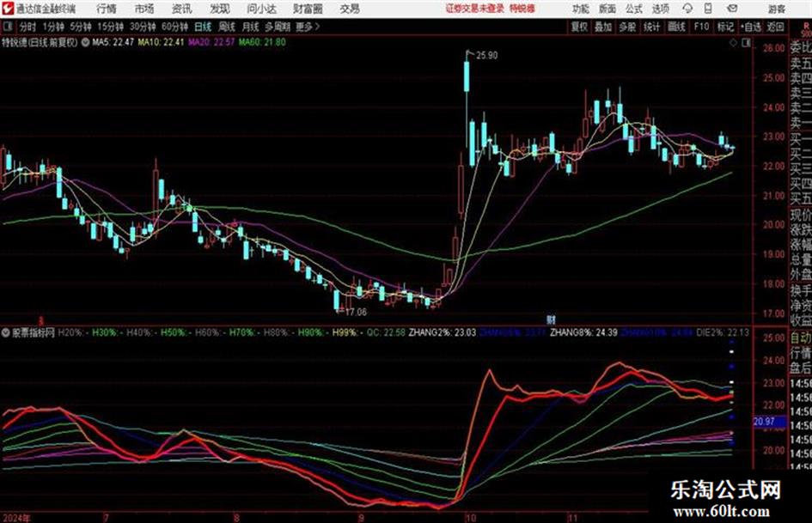
Task: Click the 多股 multi-stock button
Action: click(627, 27)
